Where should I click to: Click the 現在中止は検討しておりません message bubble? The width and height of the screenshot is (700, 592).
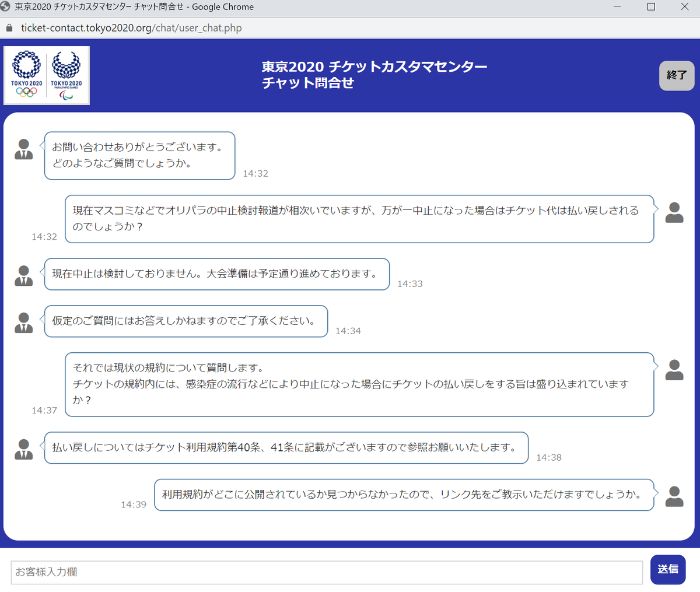217,274
